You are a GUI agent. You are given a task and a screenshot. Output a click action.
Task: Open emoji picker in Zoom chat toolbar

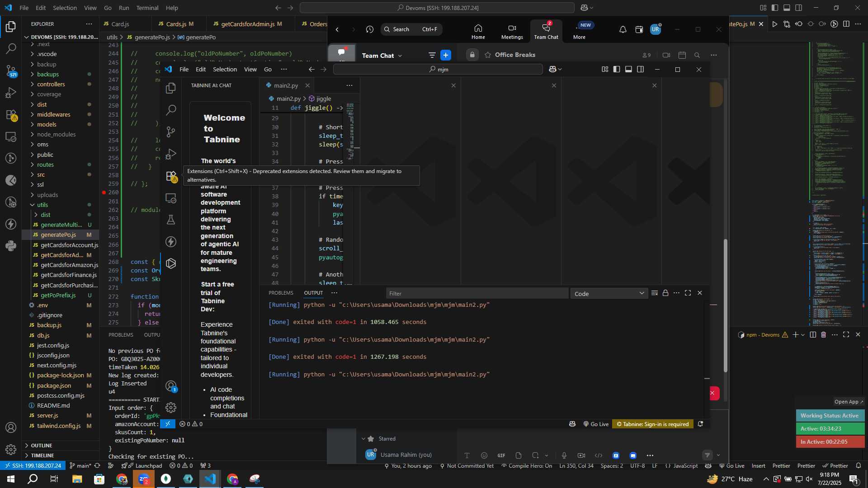[484, 455]
